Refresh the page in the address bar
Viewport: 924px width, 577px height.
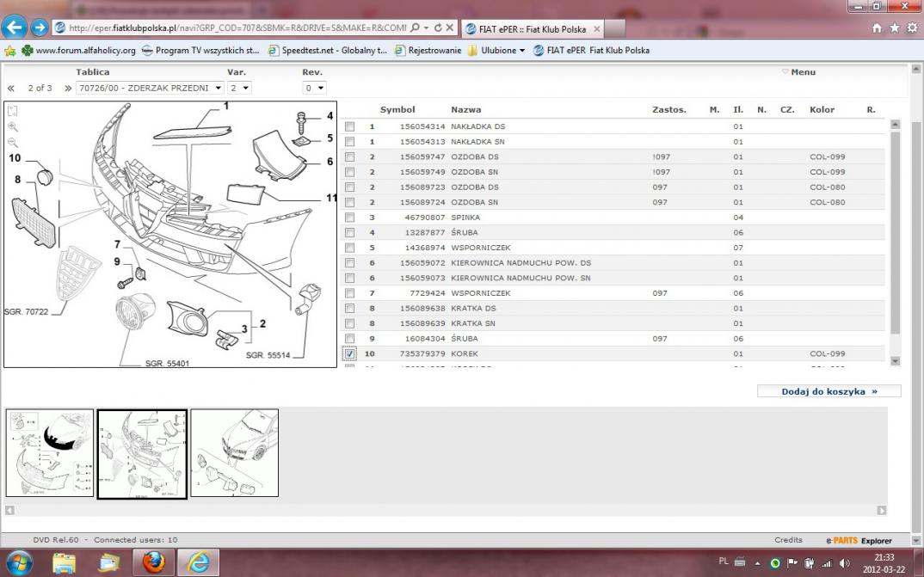pyautogui.click(x=438, y=28)
